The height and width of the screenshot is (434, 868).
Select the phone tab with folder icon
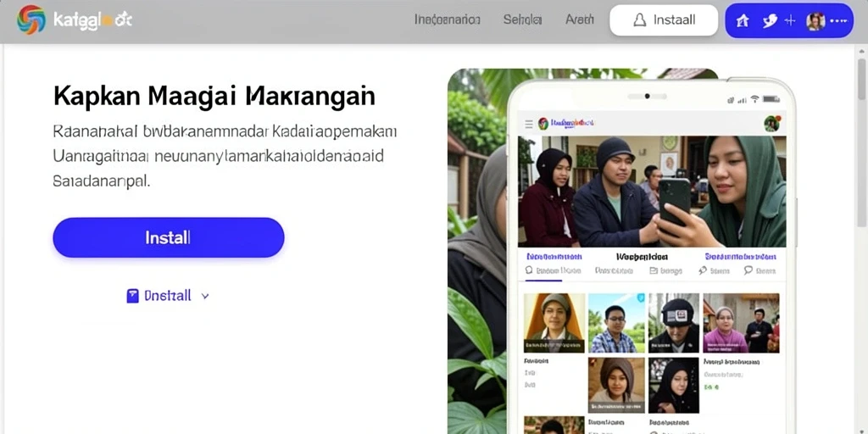(665, 270)
